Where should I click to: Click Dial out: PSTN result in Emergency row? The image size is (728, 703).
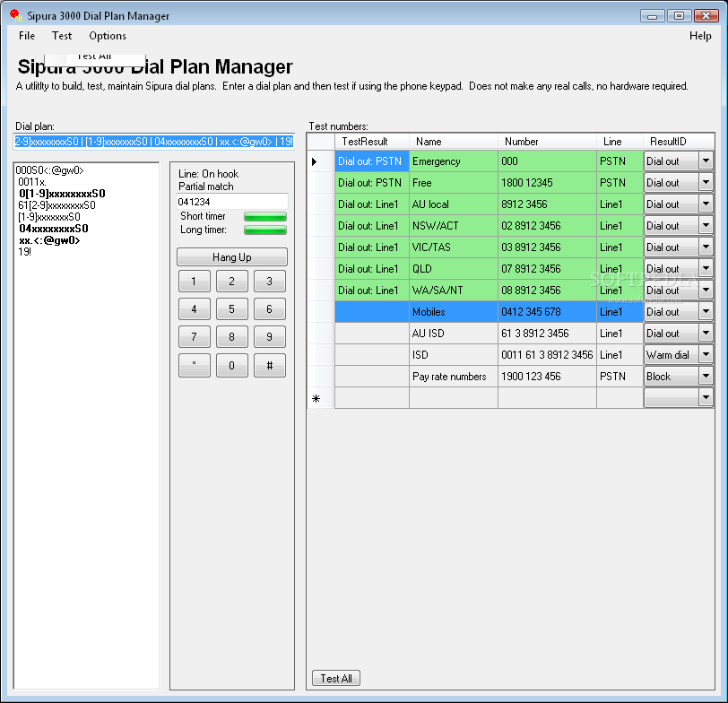(x=372, y=161)
